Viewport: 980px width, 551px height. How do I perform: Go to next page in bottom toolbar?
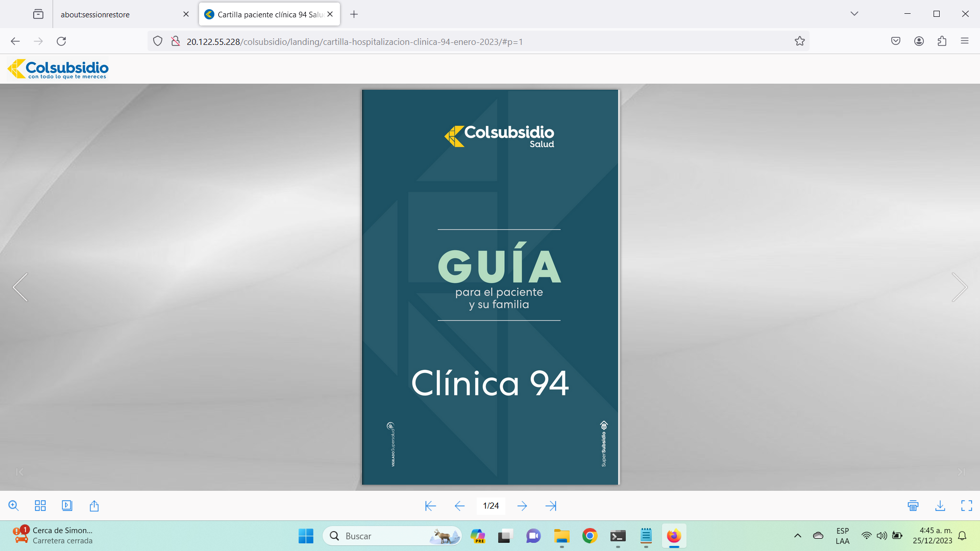point(522,506)
